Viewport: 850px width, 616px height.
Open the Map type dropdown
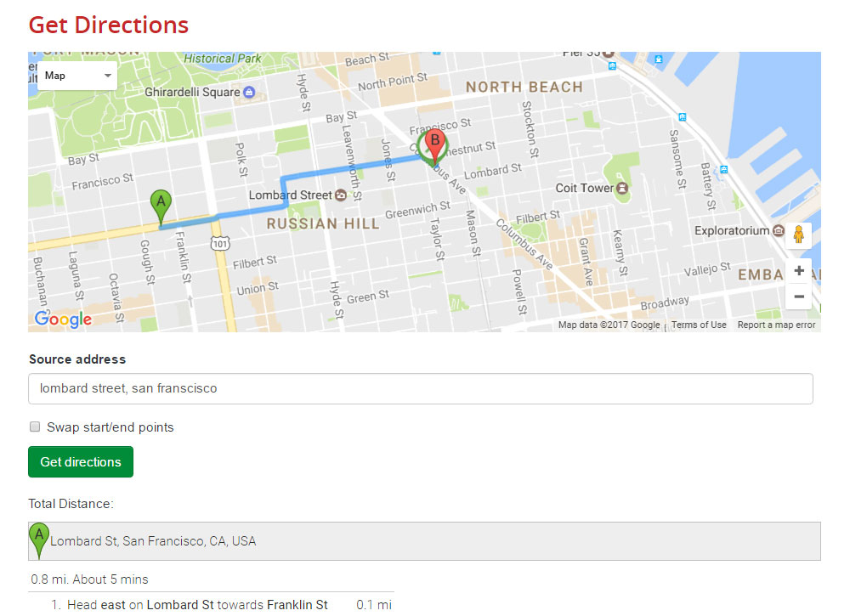[x=76, y=76]
